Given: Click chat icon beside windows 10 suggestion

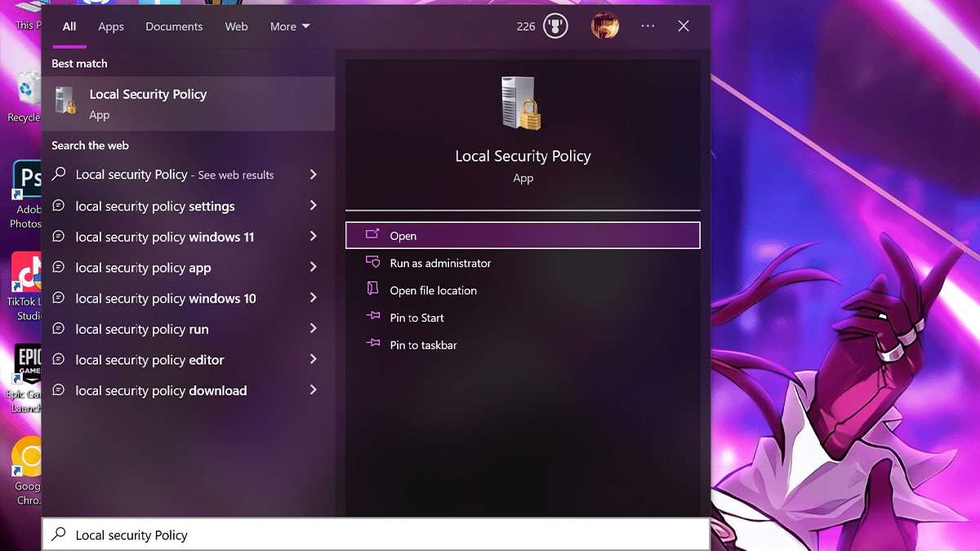Looking at the screenshot, I should pos(59,298).
